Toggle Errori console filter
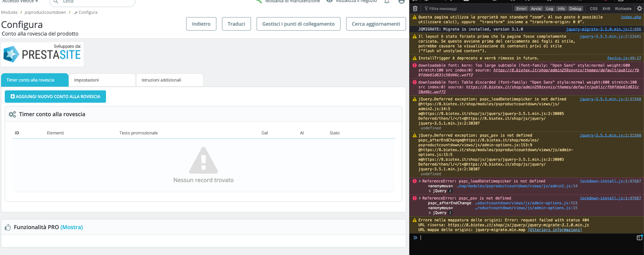 click(521, 9)
